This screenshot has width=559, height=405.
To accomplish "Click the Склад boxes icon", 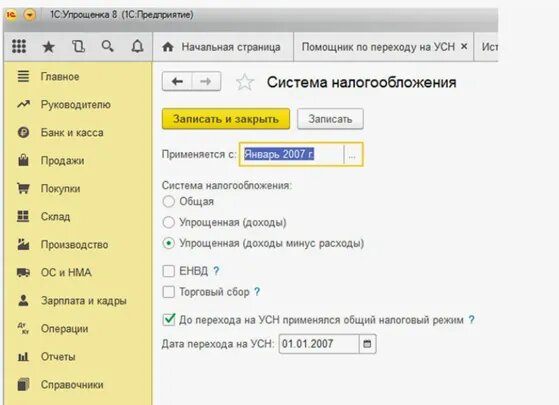I will 23,216.
